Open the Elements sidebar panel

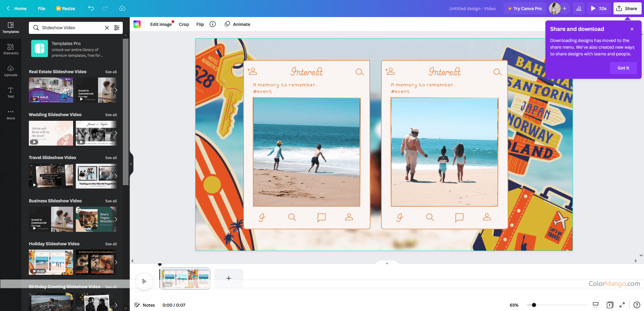pos(11,49)
